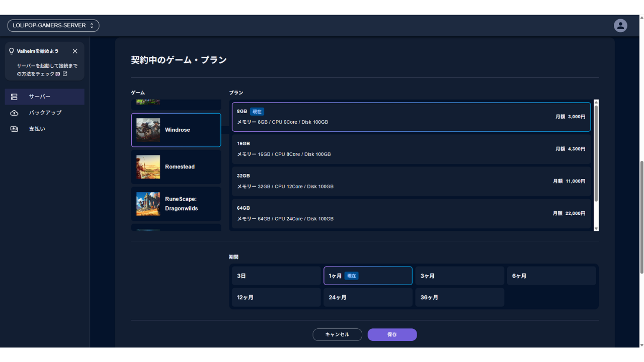Click plan list scrollbar down arrow
The width and height of the screenshot is (644, 362).
point(596,229)
